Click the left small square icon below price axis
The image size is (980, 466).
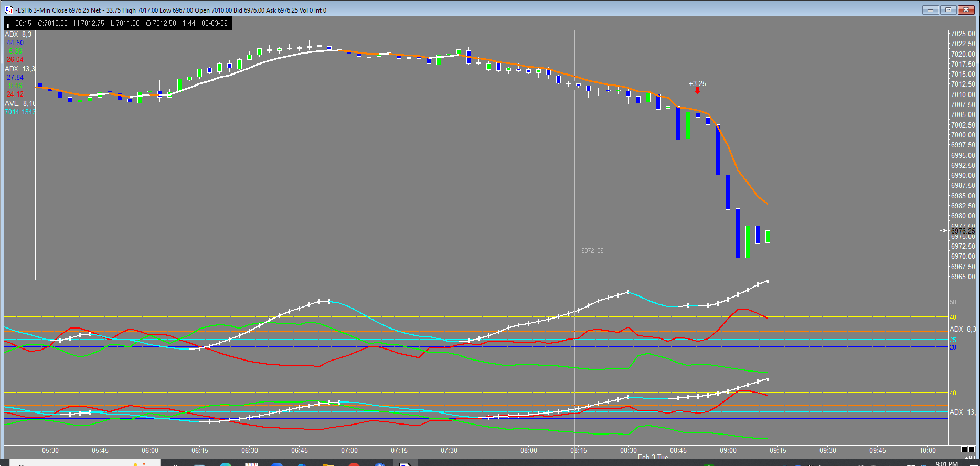[x=964, y=449]
